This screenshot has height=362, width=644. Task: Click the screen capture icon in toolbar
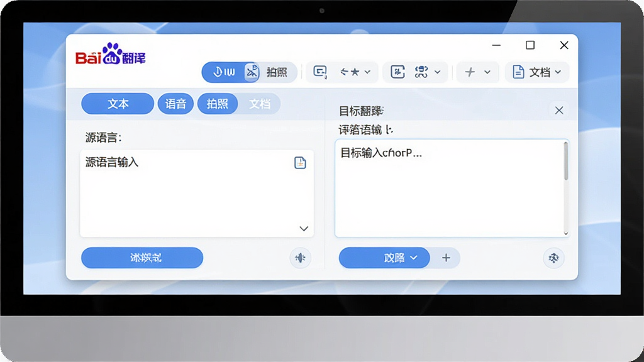tap(320, 72)
